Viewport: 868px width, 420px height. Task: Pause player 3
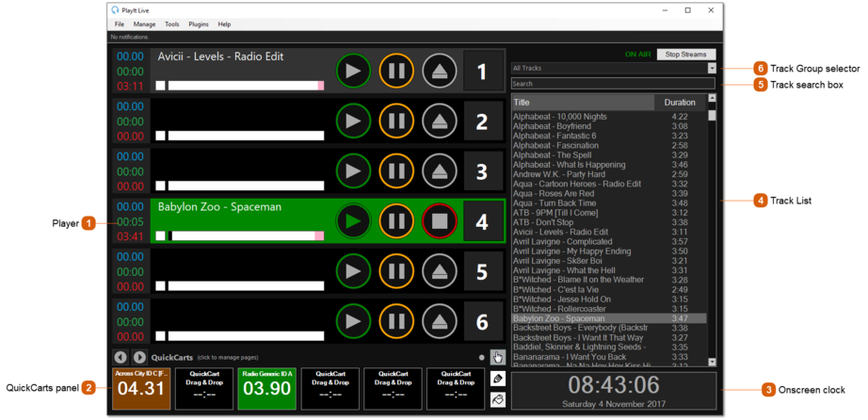tap(396, 171)
